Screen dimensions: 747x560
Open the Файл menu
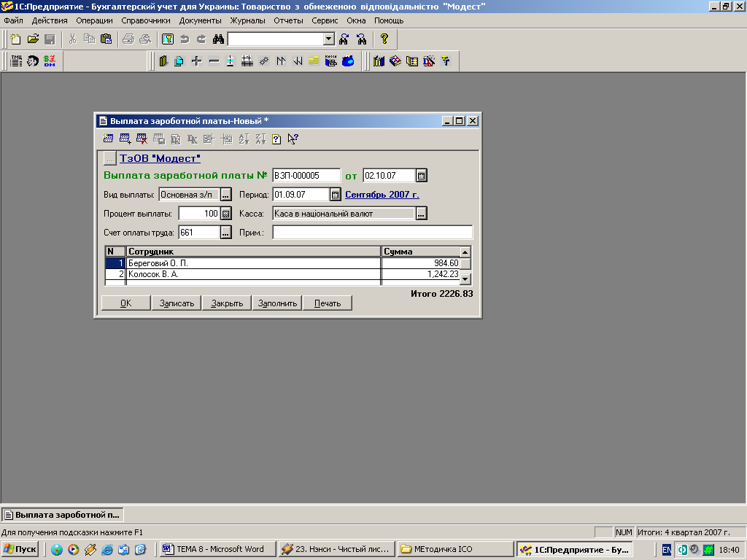coord(13,20)
